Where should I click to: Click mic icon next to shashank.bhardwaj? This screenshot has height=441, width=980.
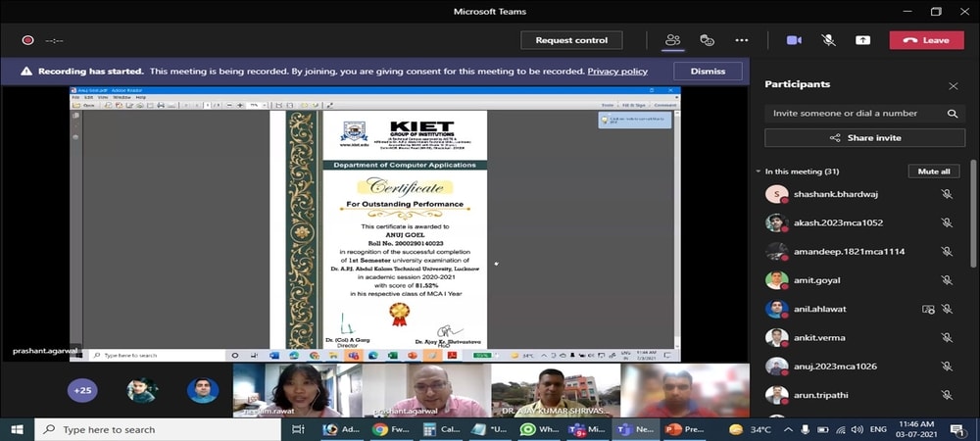[x=947, y=194]
